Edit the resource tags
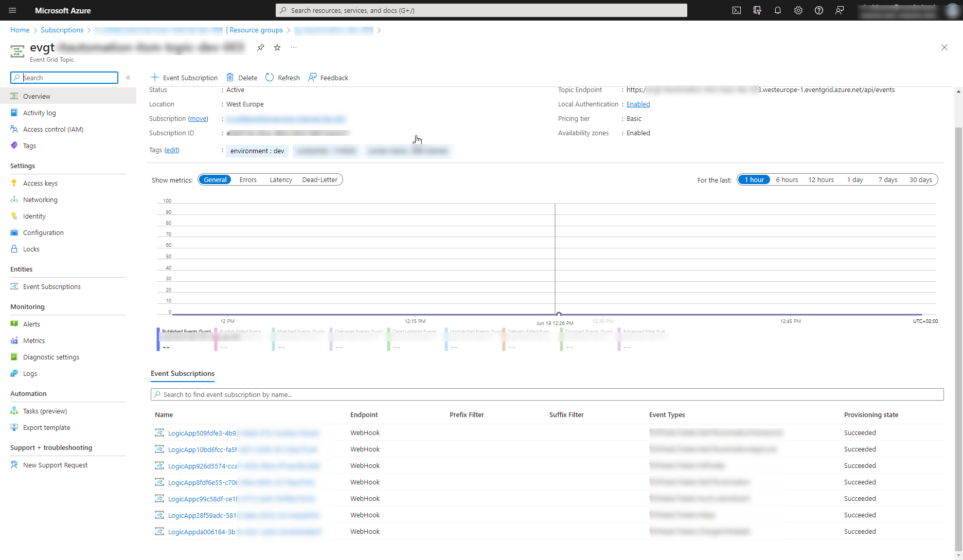The image size is (963, 560). [x=172, y=150]
